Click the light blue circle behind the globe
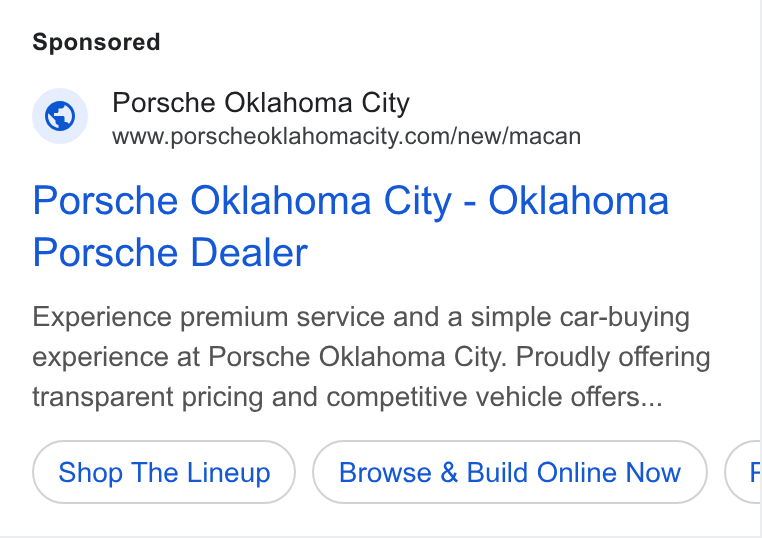The width and height of the screenshot is (762, 538). tap(60, 116)
